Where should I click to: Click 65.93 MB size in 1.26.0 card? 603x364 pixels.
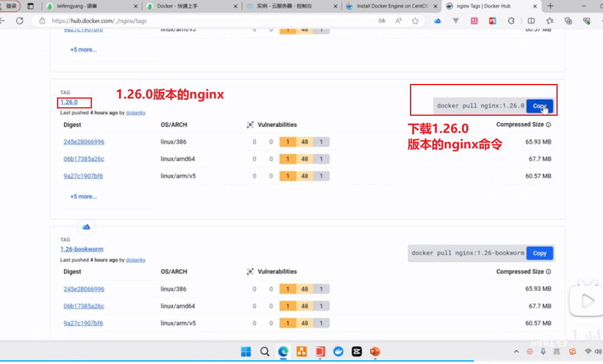pos(538,142)
